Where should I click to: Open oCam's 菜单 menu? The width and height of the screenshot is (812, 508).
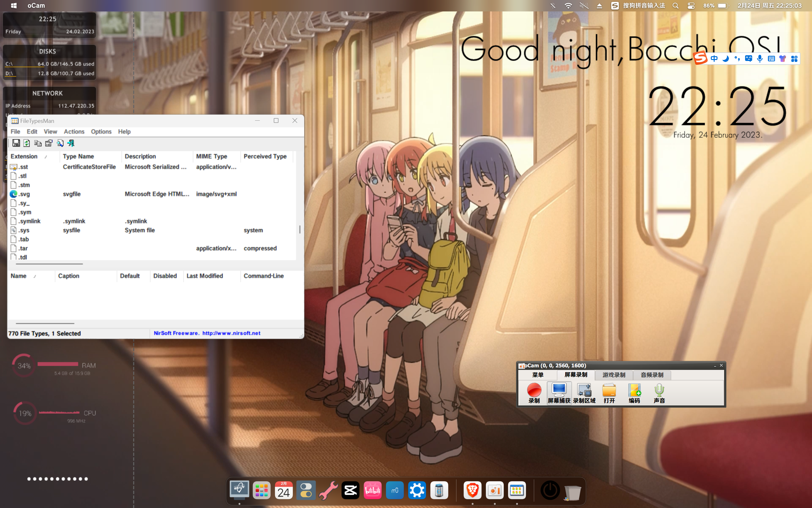tap(538, 375)
